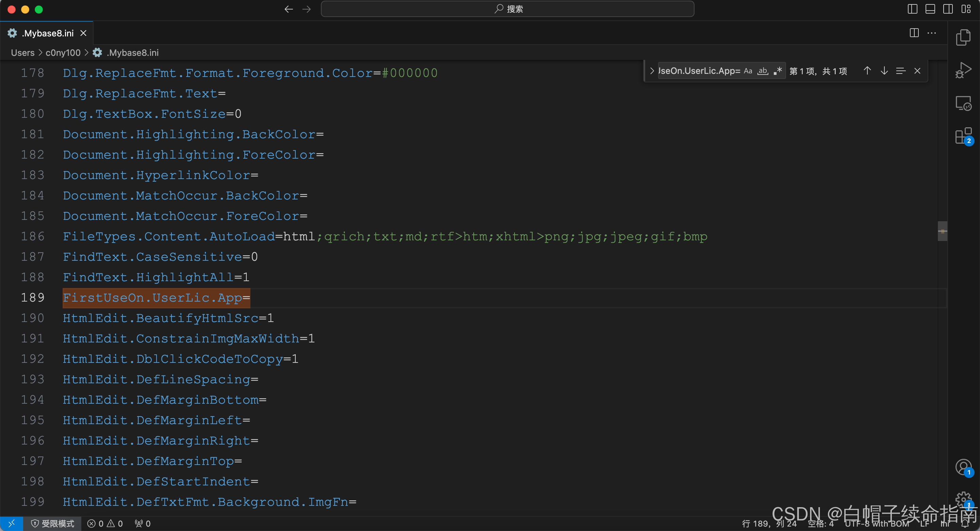980x531 pixels.
Task: Click line number 178 in the gutter
Action: (33, 73)
